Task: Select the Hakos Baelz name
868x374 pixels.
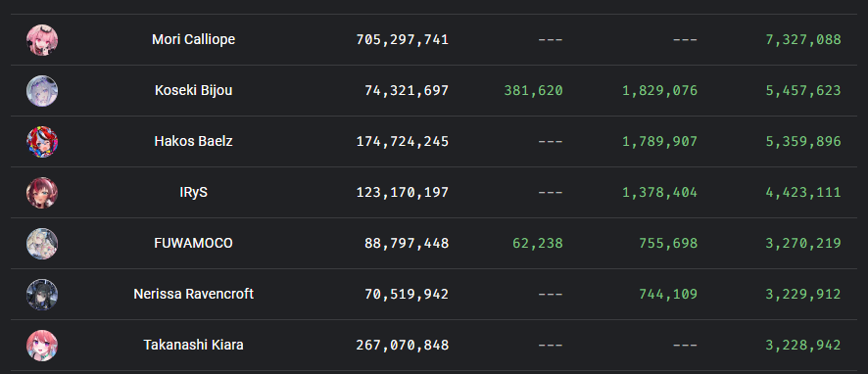Action: pos(193,142)
